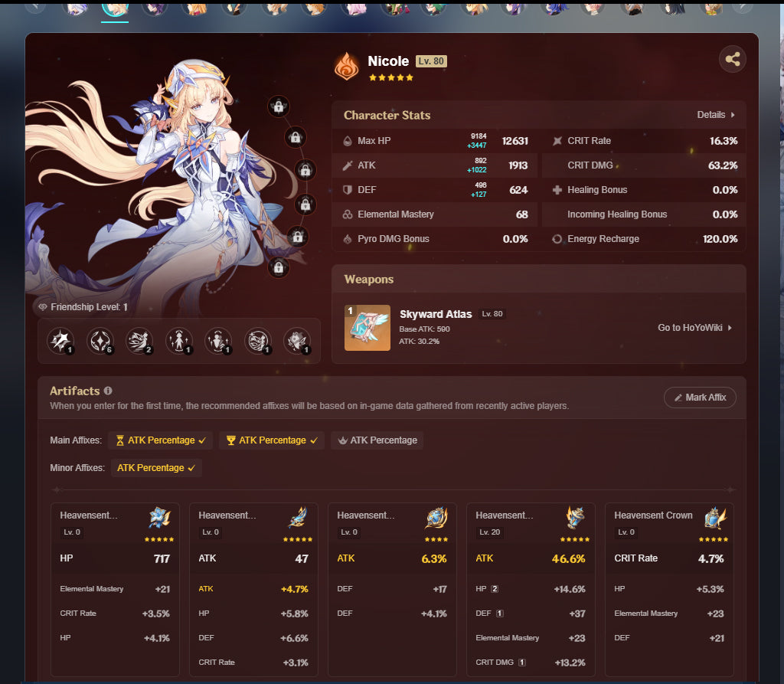784x684 pixels.
Task: Click the Incoming Healing Bonus label
Action: tap(617, 214)
